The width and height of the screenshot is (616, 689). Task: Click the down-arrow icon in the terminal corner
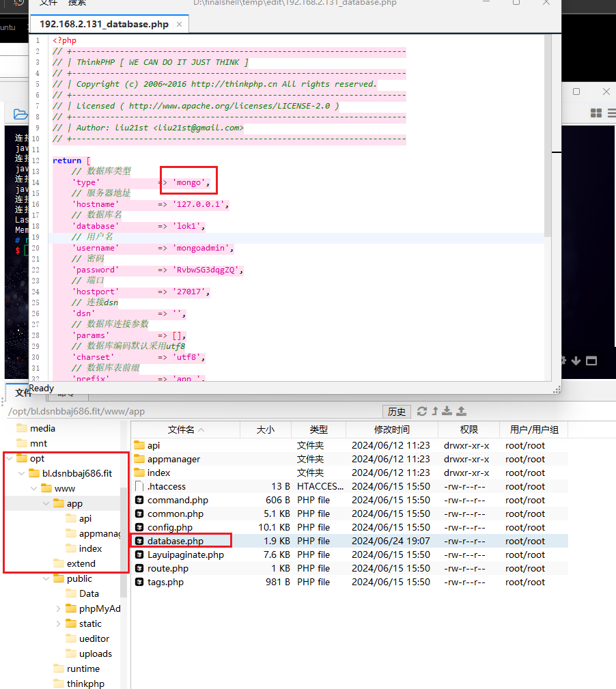tap(576, 361)
